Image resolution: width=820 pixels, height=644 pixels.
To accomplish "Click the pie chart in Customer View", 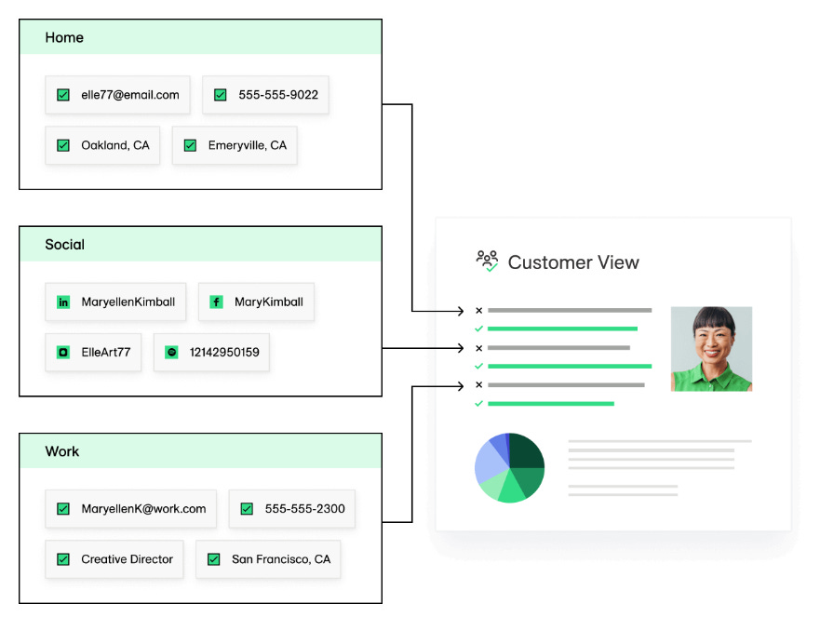I will tap(510, 468).
